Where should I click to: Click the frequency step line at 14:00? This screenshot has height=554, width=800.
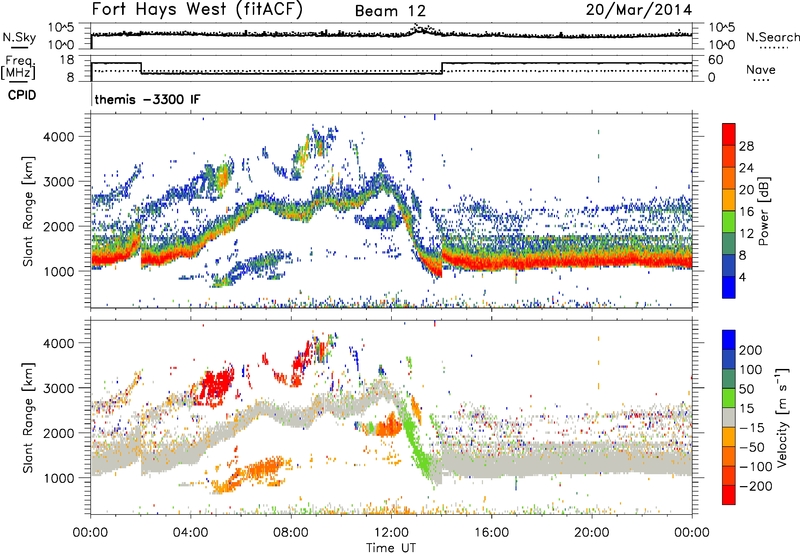click(x=442, y=68)
